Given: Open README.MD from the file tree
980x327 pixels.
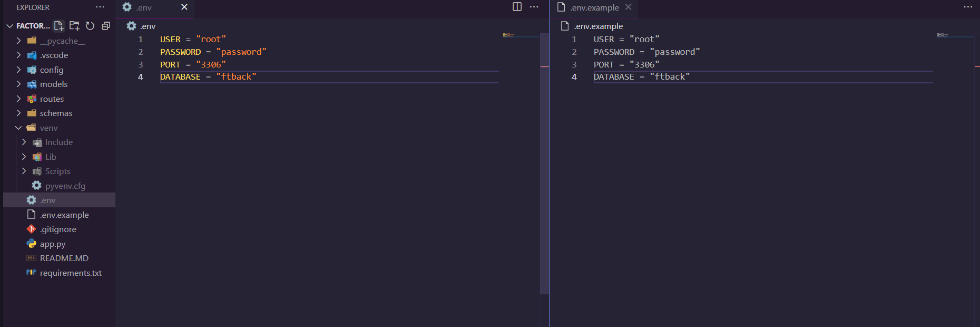Looking at the screenshot, I should [59, 258].
